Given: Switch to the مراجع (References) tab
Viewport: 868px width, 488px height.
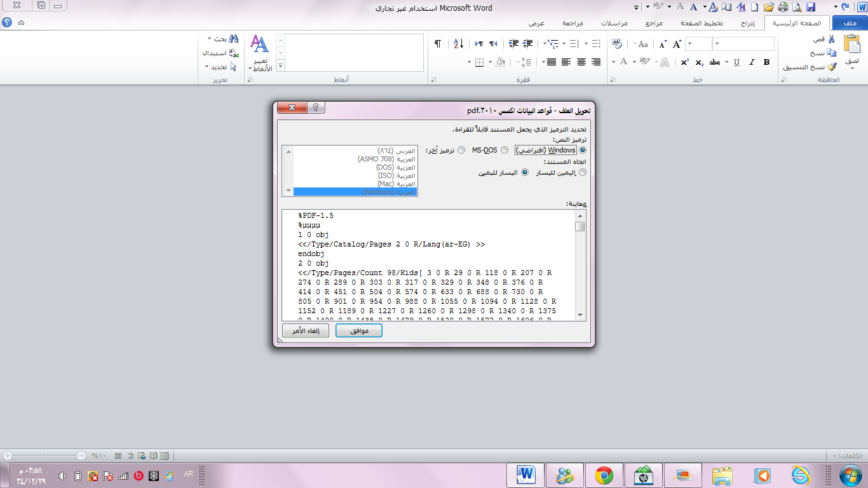Looking at the screenshot, I should tap(654, 23).
